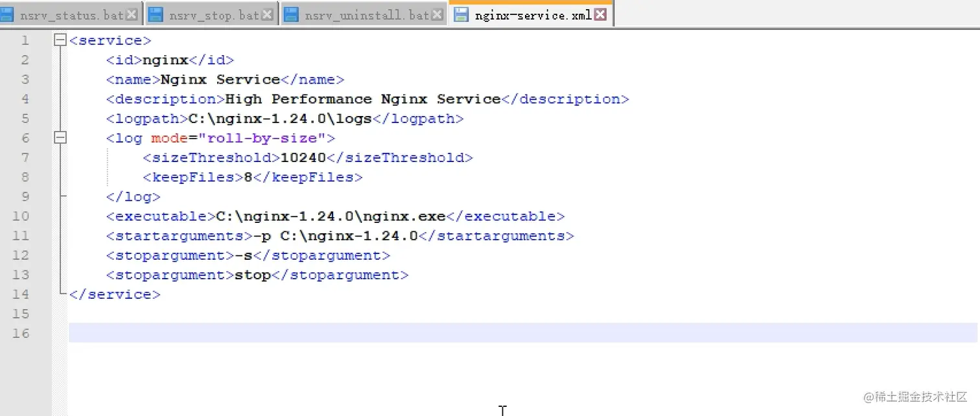Collapse the <log> block fold marker on line 6
The width and height of the screenshot is (980, 416).
[x=60, y=137]
